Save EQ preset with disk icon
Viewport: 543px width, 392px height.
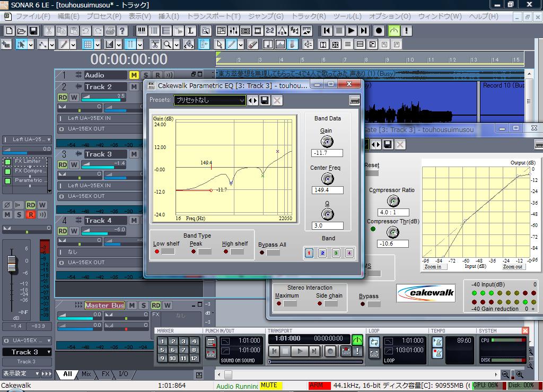[265, 100]
